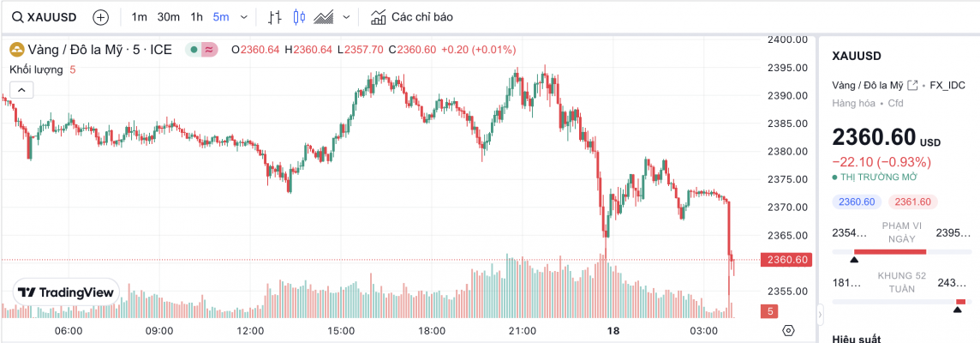The image size is (980, 343).
Task: Click the side panel collapse handle
Action: (x=820, y=315)
